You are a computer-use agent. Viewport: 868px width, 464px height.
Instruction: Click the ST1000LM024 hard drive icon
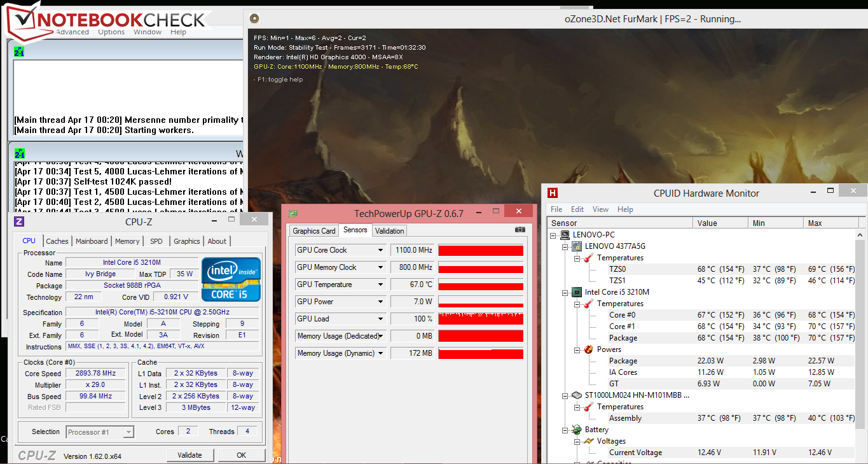click(576, 395)
